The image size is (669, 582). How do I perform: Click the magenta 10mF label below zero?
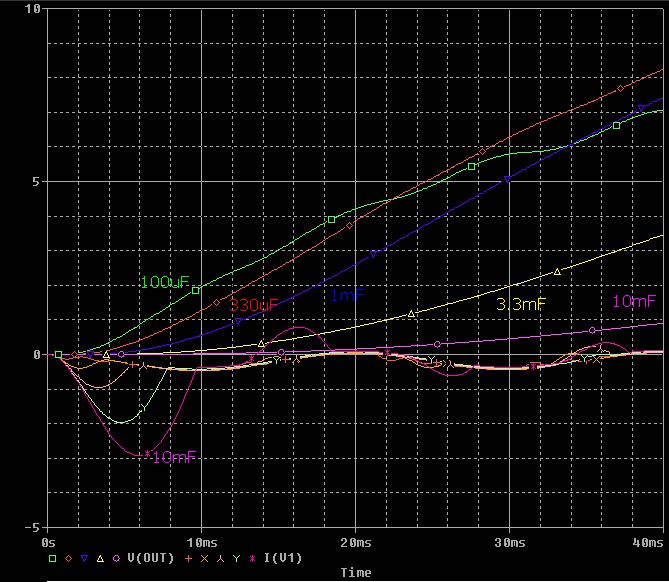(174, 457)
